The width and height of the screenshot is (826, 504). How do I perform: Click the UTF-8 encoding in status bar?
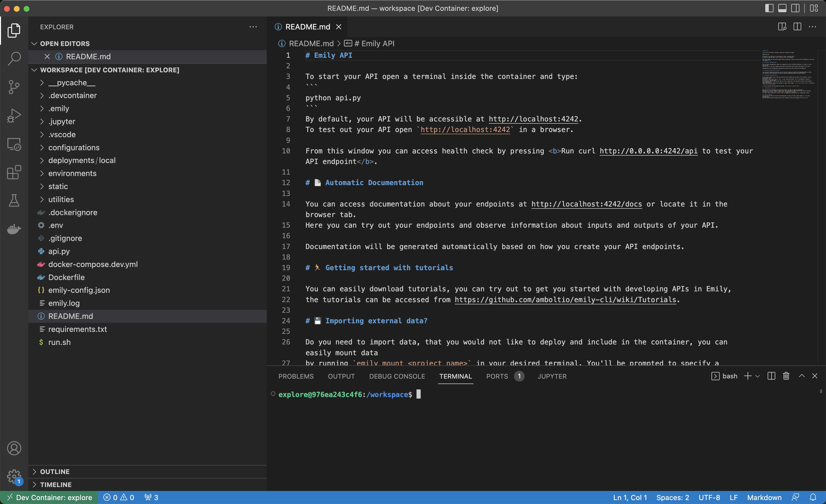click(709, 497)
